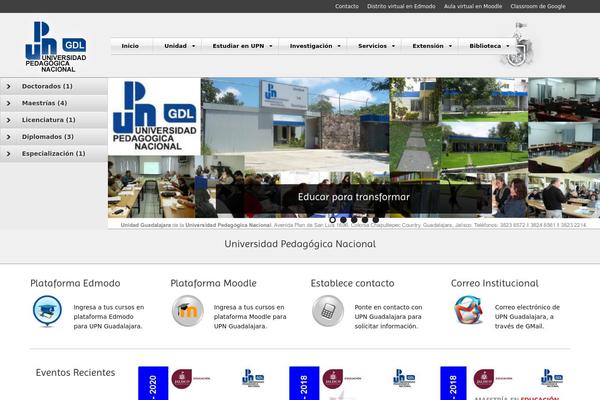The image size is (600, 400).
Task: Click the Moodle platform icon
Action: (x=188, y=311)
